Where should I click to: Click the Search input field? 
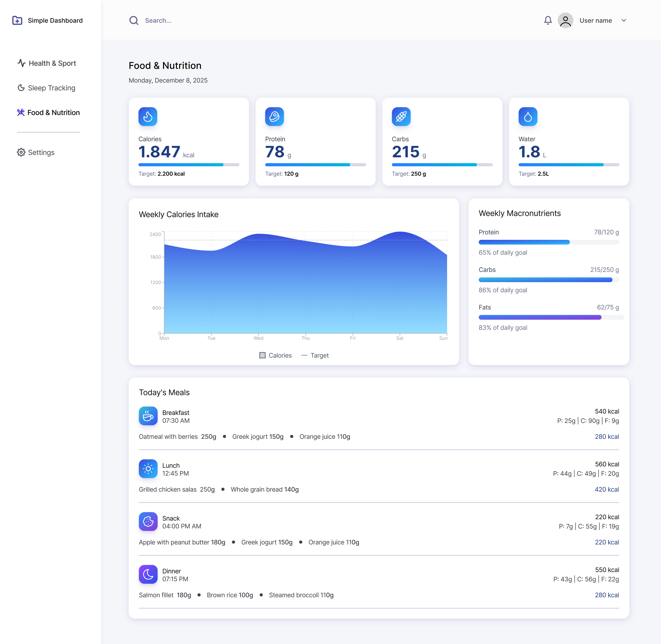tap(237, 20)
